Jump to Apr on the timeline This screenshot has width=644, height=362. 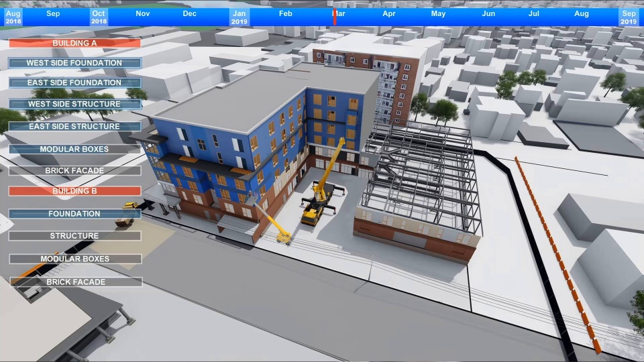388,13
